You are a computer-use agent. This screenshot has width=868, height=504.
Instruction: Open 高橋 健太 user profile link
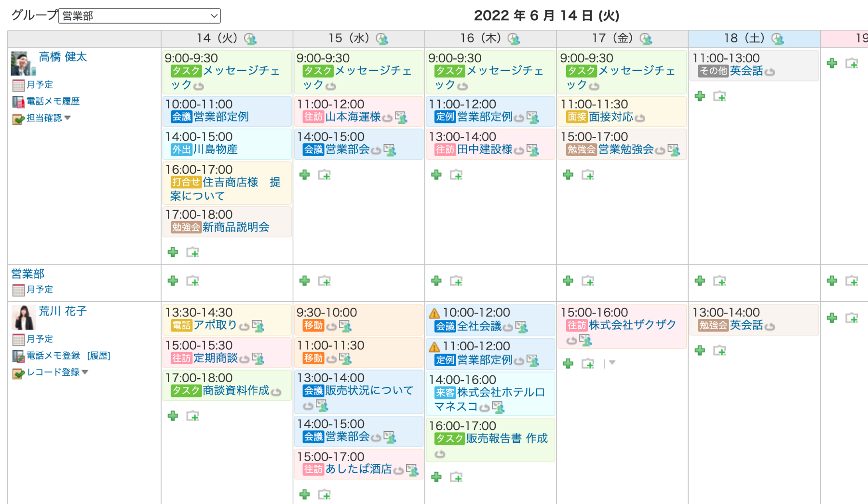tap(63, 57)
